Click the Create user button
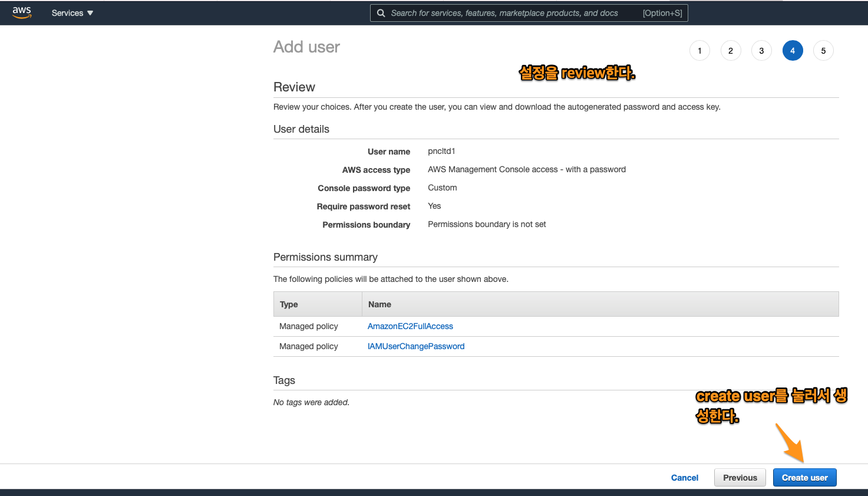The width and height of the screenshot is (868, 496). pyautogui.click(x=804, y=478)
